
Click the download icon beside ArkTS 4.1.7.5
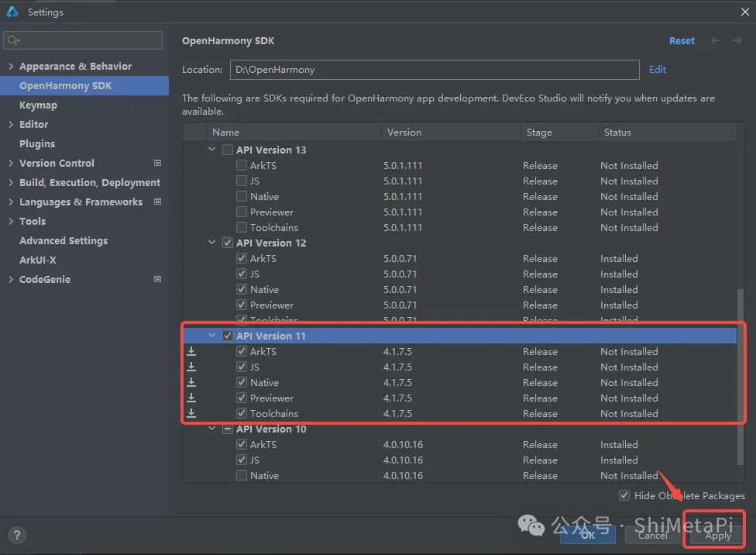coord(191,351)
